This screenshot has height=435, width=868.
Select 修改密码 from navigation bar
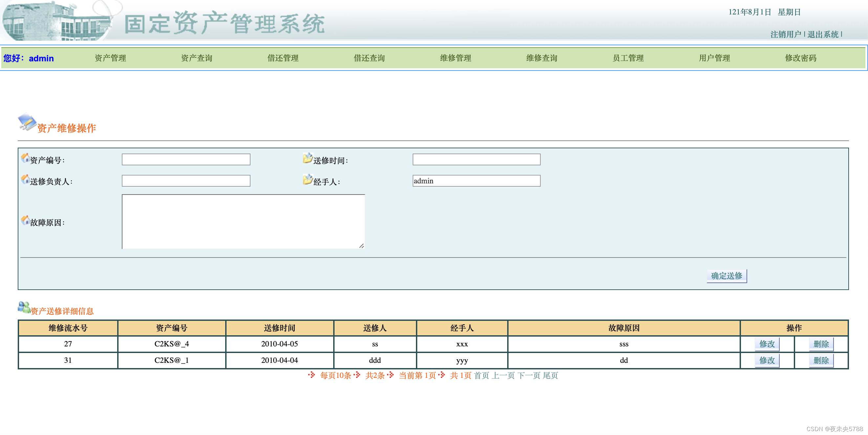[800, 58]
